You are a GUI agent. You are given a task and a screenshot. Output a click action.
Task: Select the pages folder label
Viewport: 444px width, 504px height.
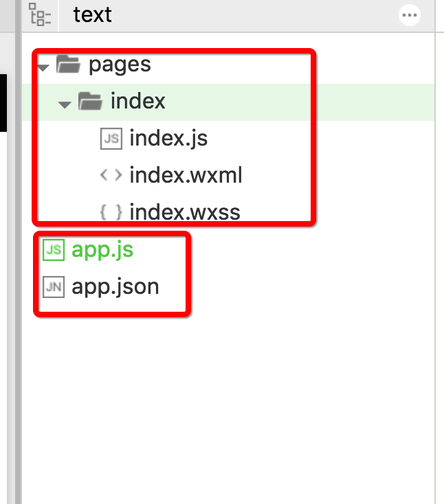pyautogui.click(x=120, y=65)
